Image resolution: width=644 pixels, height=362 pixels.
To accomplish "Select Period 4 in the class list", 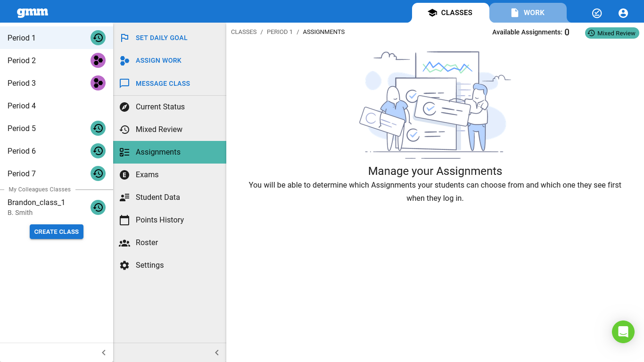I will pos(57,106).
